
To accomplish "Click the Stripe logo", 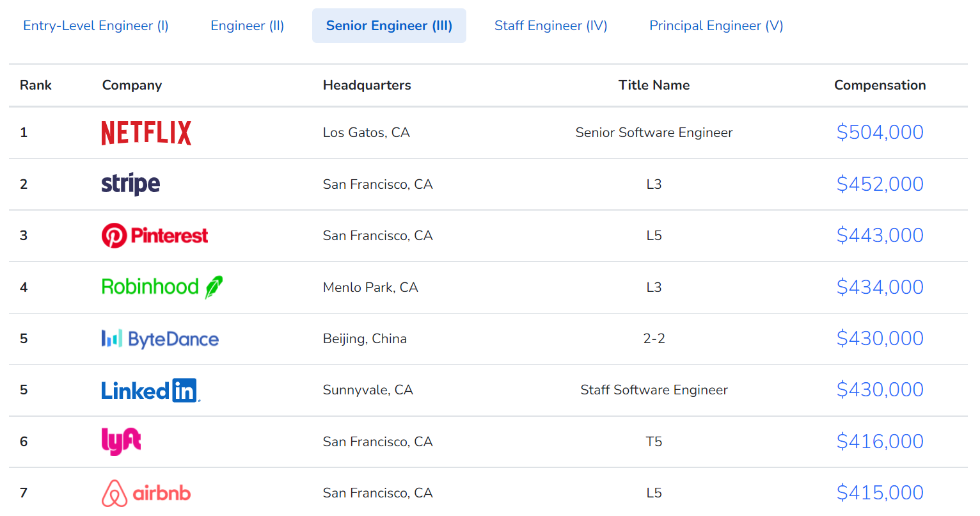I will [130, 184].
